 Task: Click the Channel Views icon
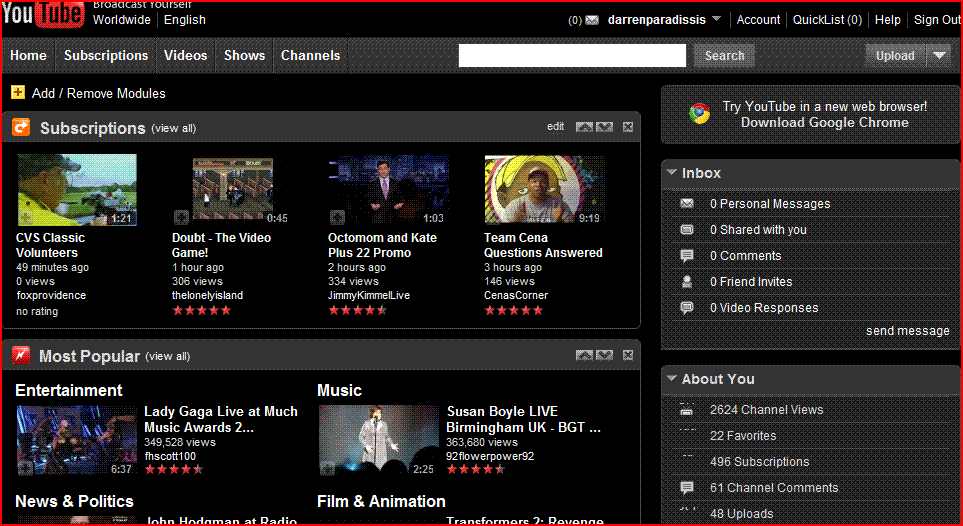point(687,409)
